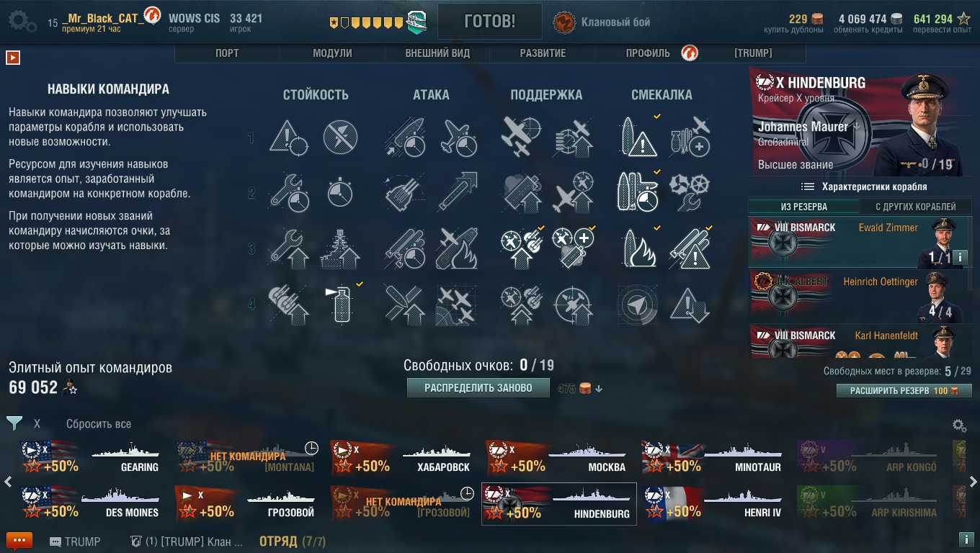Open the С ДРУГИХ КОРАБЛЕЙ tab
Image resolution: width=980 pixels, height=553 pixels.
[x=916, y=207]
